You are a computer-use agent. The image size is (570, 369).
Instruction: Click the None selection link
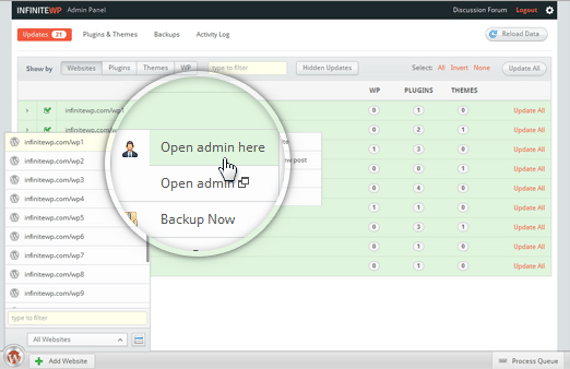click(482, 68)
